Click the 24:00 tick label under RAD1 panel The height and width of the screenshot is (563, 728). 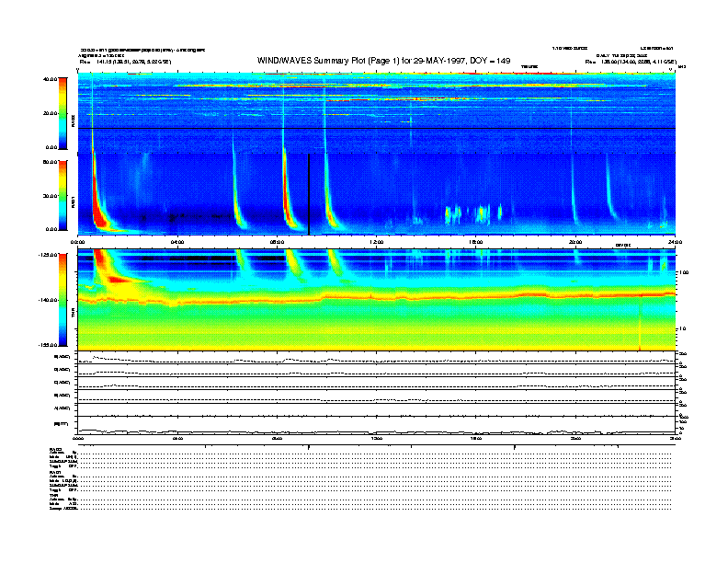point(675,242)
